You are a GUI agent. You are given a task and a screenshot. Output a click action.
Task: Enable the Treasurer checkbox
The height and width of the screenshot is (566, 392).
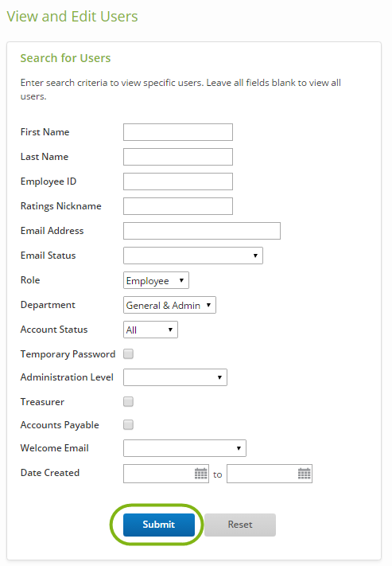128,401
